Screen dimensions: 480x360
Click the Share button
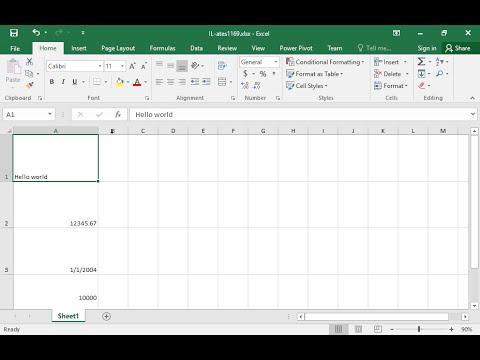458,48
